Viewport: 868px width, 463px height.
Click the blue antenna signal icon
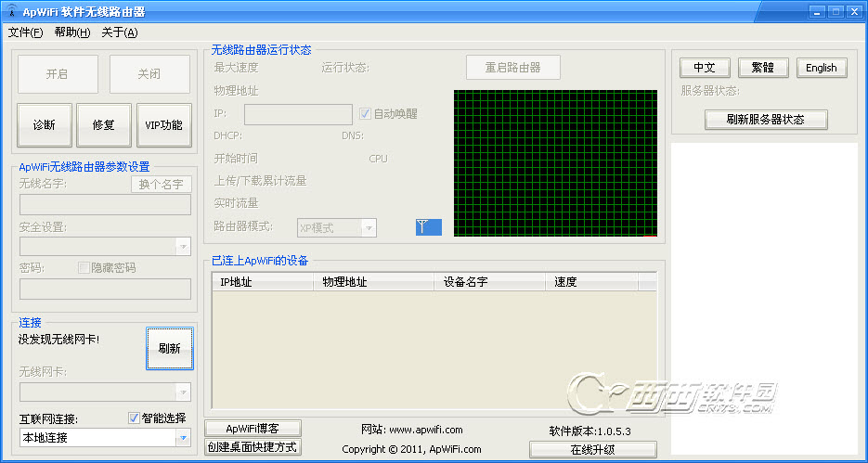(429, 226)
